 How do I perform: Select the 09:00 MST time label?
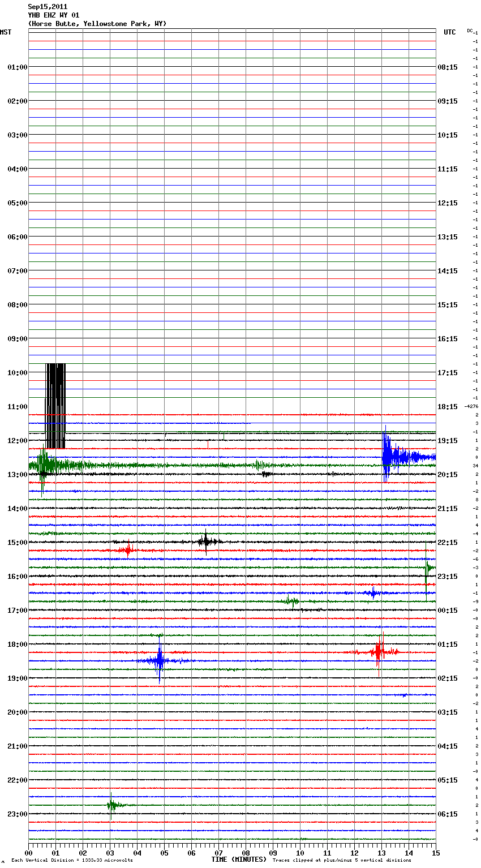coord(18,339)
